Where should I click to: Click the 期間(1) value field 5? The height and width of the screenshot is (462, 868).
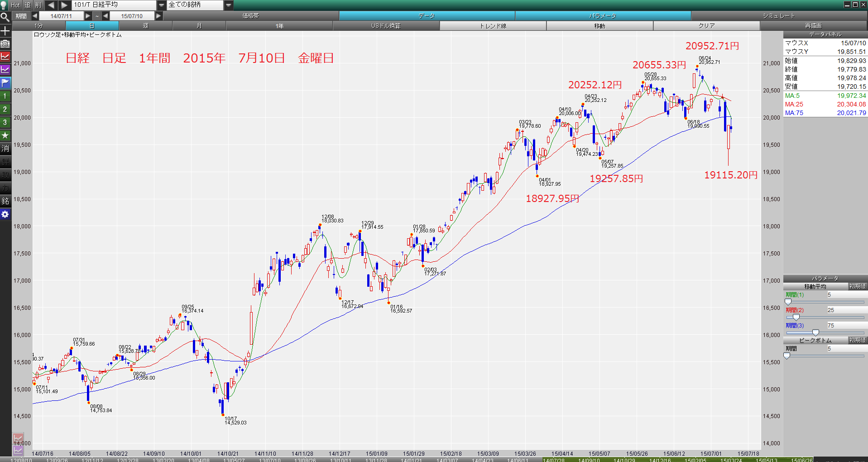847,295
